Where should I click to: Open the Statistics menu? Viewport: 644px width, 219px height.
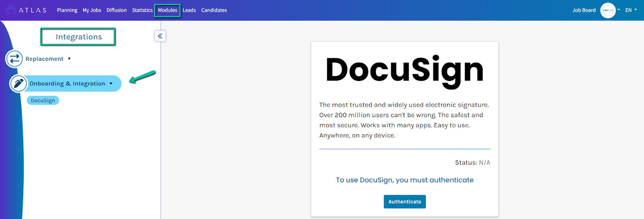[142, 10]
